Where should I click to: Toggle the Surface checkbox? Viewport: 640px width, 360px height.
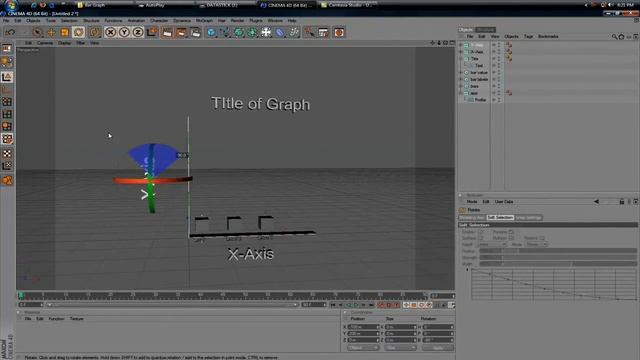(x=480, y=238)
